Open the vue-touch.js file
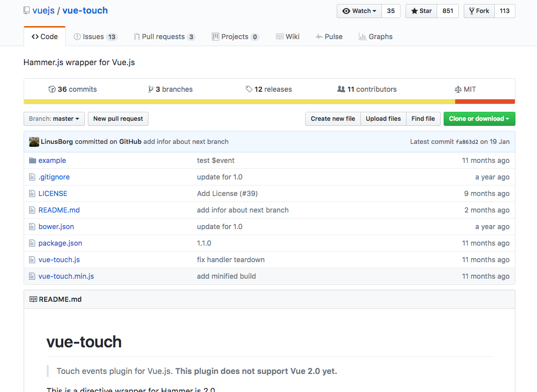 point(59,260)
